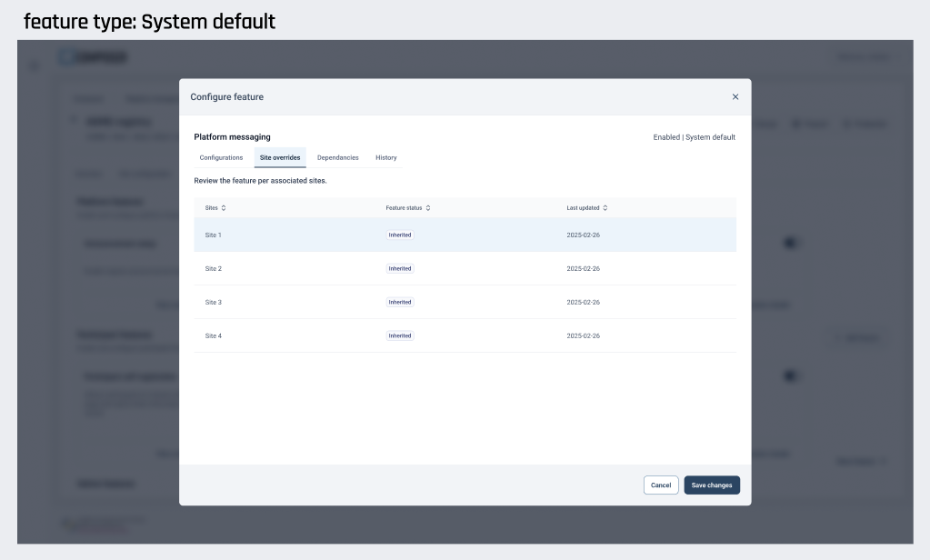Click the Inherited badge for Site 3
The width and height of the screenshot is (930, 560).
(x=400, y=303)
